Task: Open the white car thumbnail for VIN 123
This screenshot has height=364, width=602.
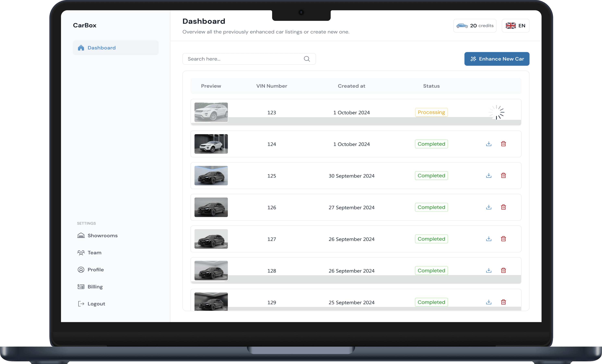Action: coord(211,112)
